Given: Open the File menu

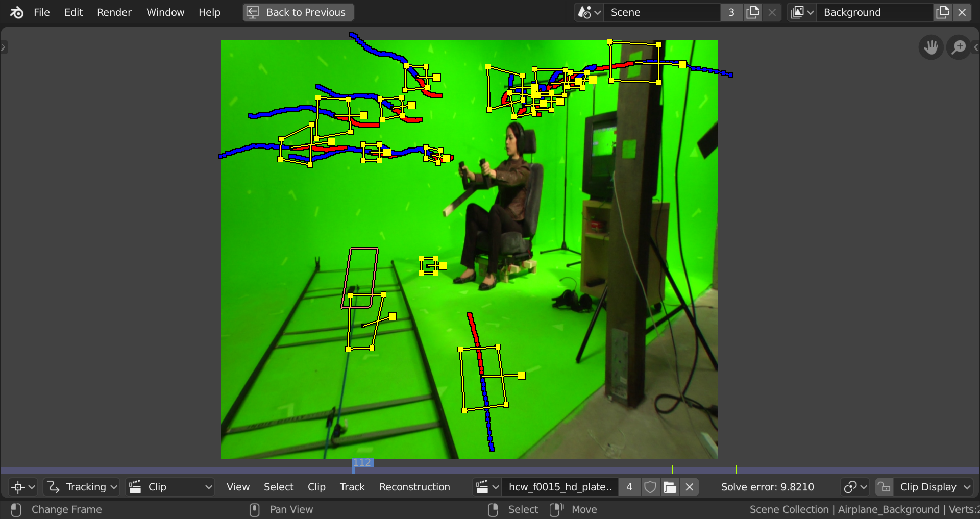Looking at the screenshot, I should 41,12.
